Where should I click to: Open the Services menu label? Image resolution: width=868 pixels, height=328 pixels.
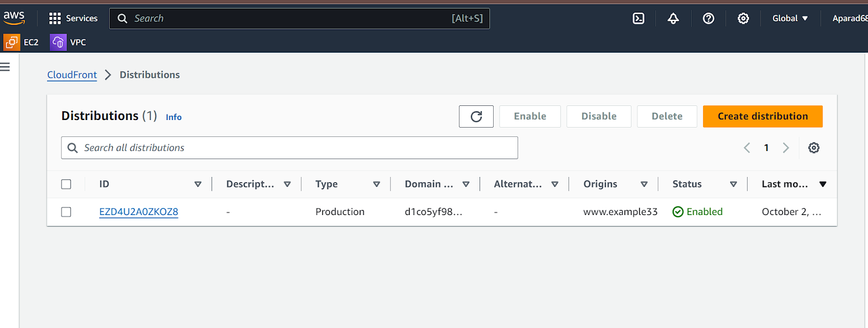[x=82, y=18]
